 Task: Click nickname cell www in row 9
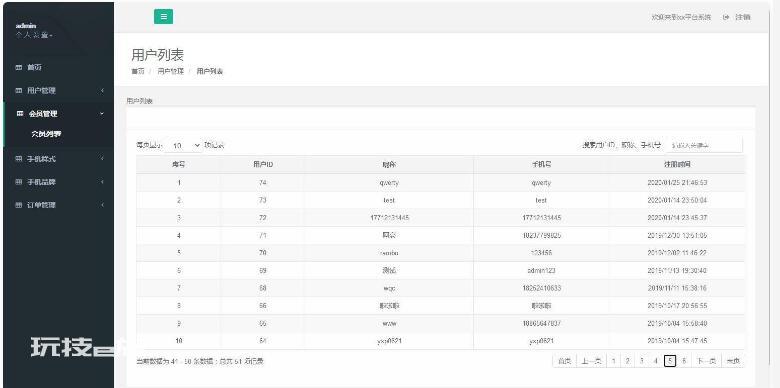click(389, 323)
